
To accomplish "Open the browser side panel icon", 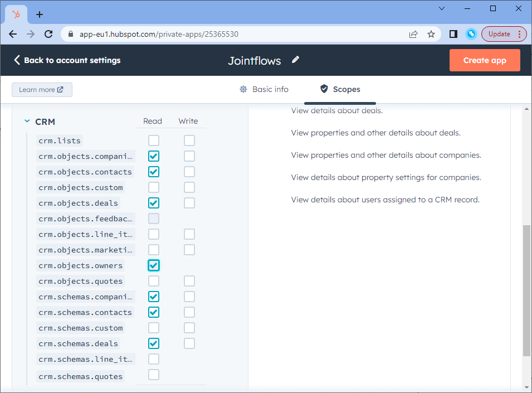I will [453, 34].
